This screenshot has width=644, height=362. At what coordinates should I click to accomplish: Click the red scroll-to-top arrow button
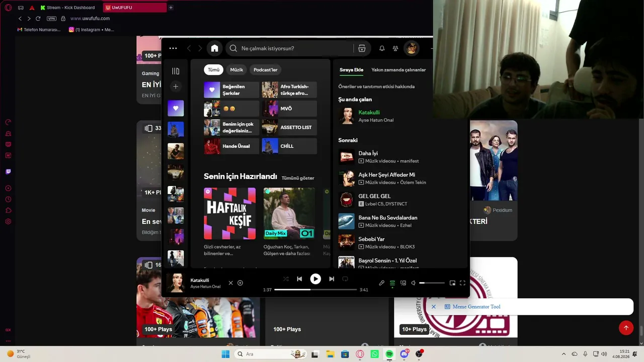626,328
